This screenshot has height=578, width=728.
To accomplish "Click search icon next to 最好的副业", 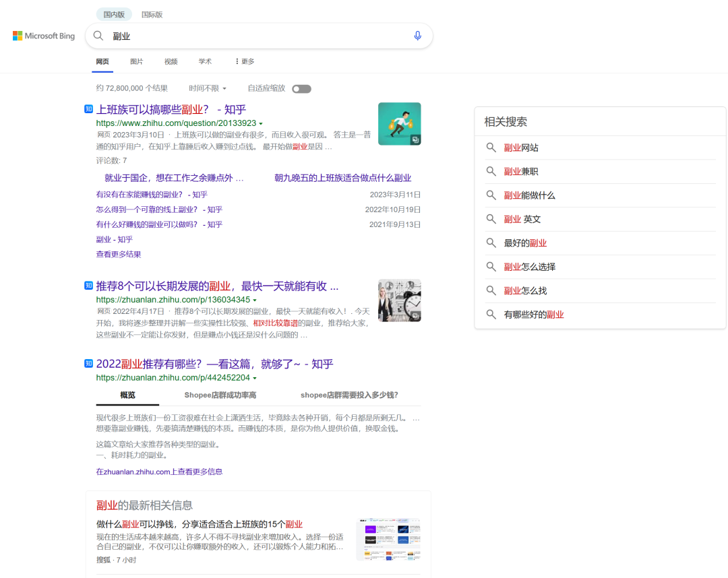I will pyautogui.click(x=491, y=243).
